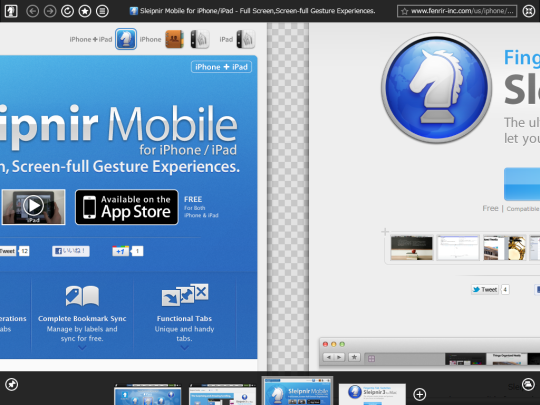
Task: Open the chalkboard screenshot thumbnail on right page
Action: pyautogui.click(x=412, y=248)
